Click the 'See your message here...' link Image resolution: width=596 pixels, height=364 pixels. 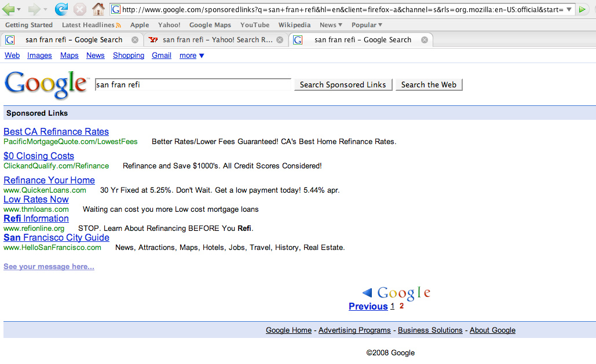49,266
